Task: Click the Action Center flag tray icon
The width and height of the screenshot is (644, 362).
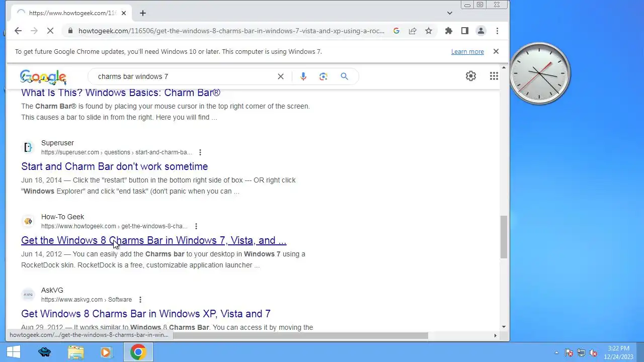Action: click(569, 353)
